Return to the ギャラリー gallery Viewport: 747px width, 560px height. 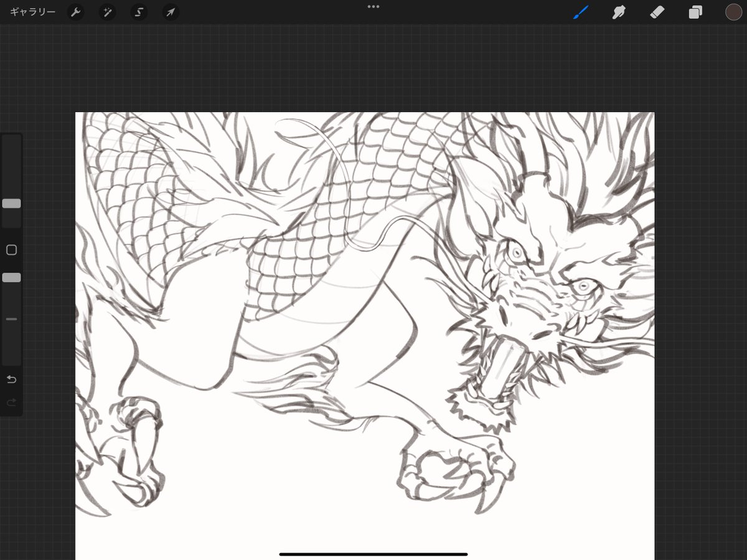click(32, 12)
